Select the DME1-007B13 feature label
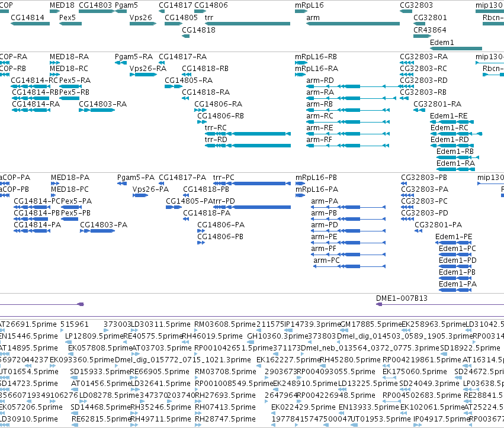The width and height of the screenshot is (504, 428). [402, 298]
